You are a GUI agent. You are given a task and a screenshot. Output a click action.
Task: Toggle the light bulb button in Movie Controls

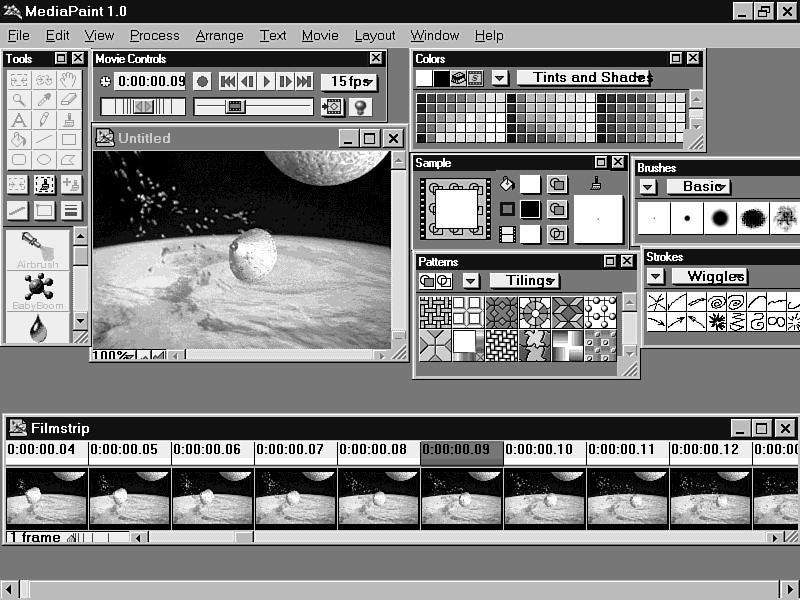359,107
